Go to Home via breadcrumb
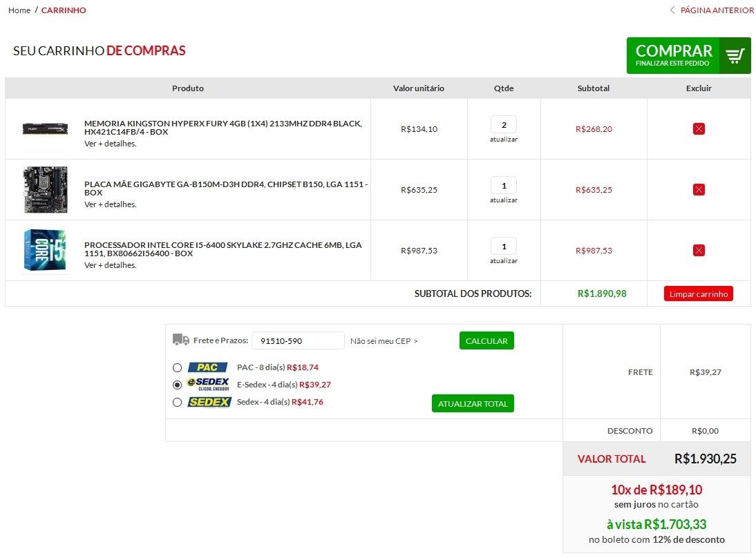This screenshot has width=756, height=558. click(x=19, y=10)
